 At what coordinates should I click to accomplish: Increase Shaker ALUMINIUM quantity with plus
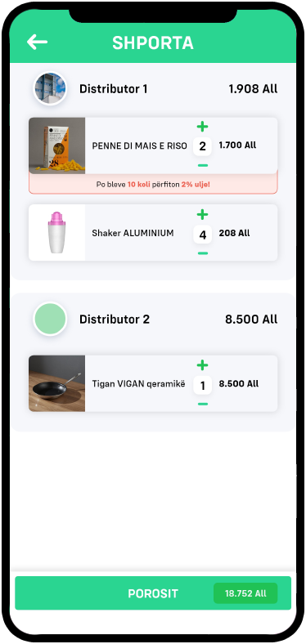tap(202, 214)
